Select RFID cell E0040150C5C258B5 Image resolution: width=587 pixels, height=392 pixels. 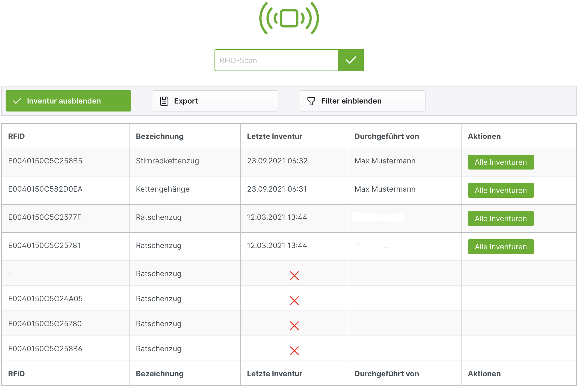45,161
